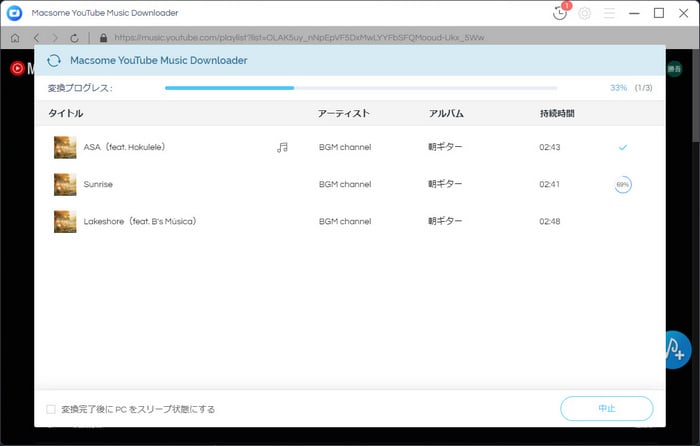Screen dimensions: 700x446
Task: Go forward with the right arrow icon
Action: point(55,38)
